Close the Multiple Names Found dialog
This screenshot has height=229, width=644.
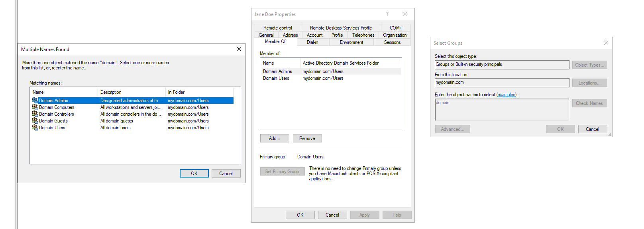pos(239,49)
